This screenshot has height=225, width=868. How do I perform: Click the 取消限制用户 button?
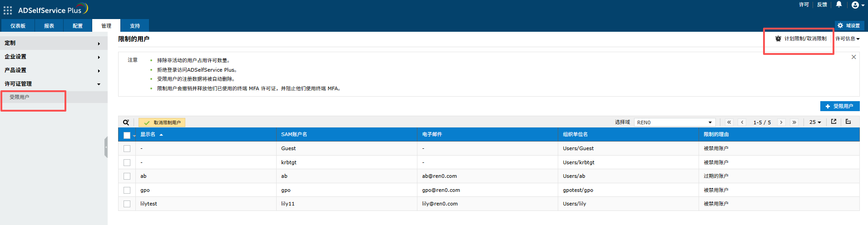pos(162,122)
